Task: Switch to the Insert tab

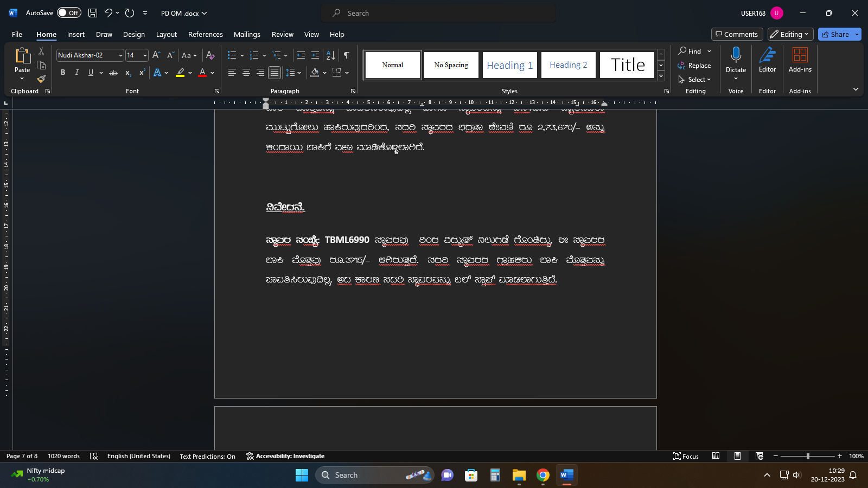Action: 76,34
